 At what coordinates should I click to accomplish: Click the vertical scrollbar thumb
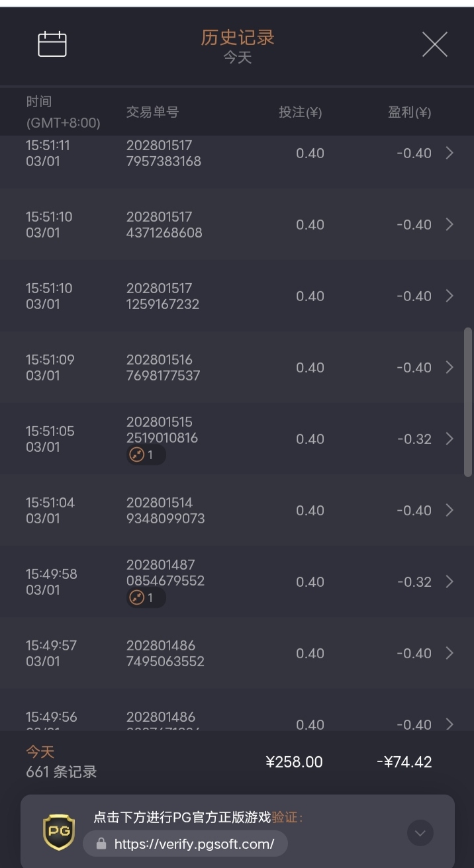coord(467,402)
